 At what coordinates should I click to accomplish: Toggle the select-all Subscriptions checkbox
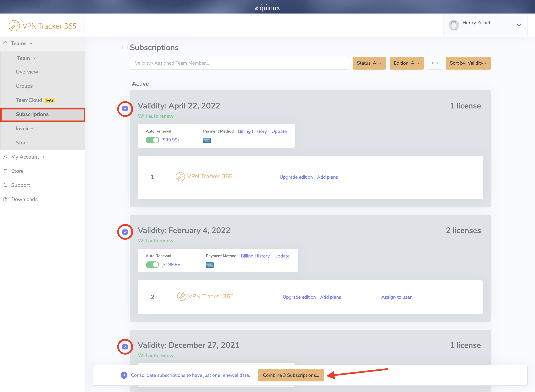(125, 47)
